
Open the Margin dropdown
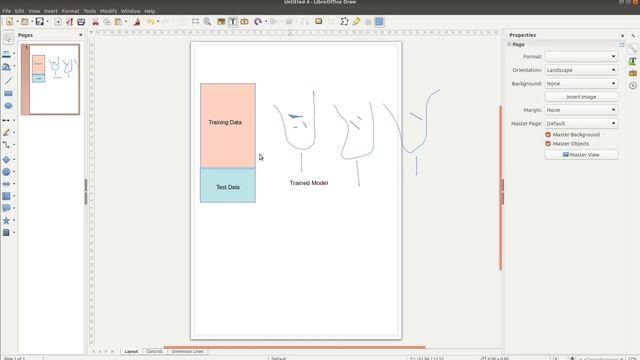point(581,110)
